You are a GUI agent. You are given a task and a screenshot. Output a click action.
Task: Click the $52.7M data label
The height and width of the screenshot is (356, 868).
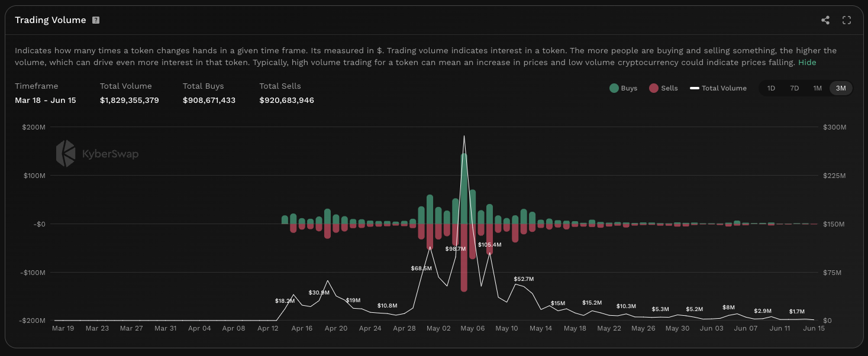[524, 279]
